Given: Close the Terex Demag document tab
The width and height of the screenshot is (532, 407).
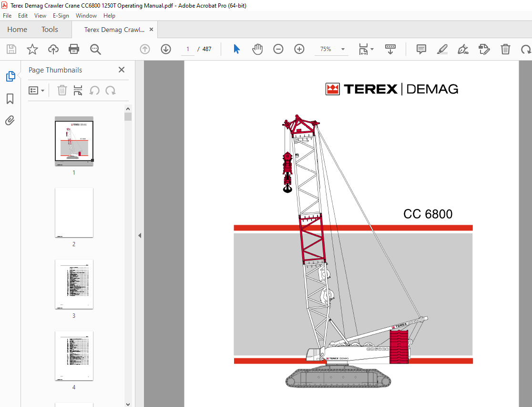Looking at the screenshot, I should 151,30.
